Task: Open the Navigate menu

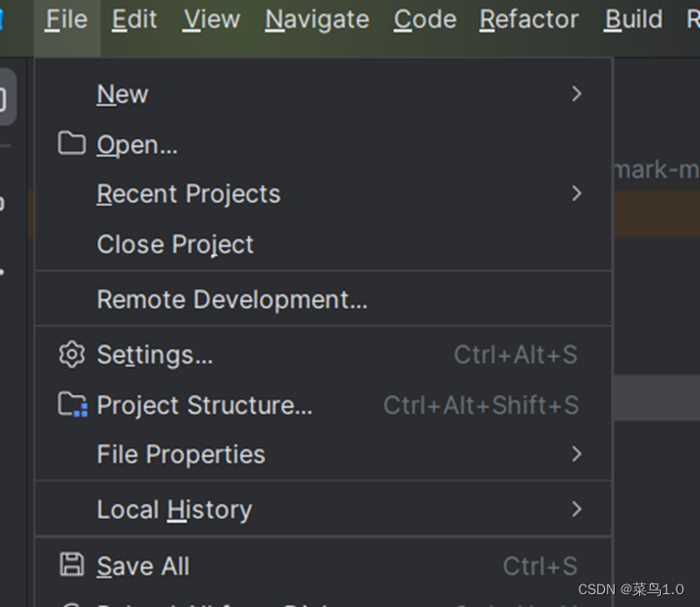Action: (x=317, y=20)
